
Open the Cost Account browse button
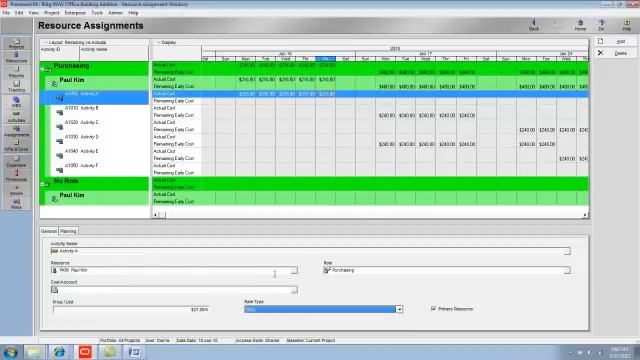click(x=294, y=290)
